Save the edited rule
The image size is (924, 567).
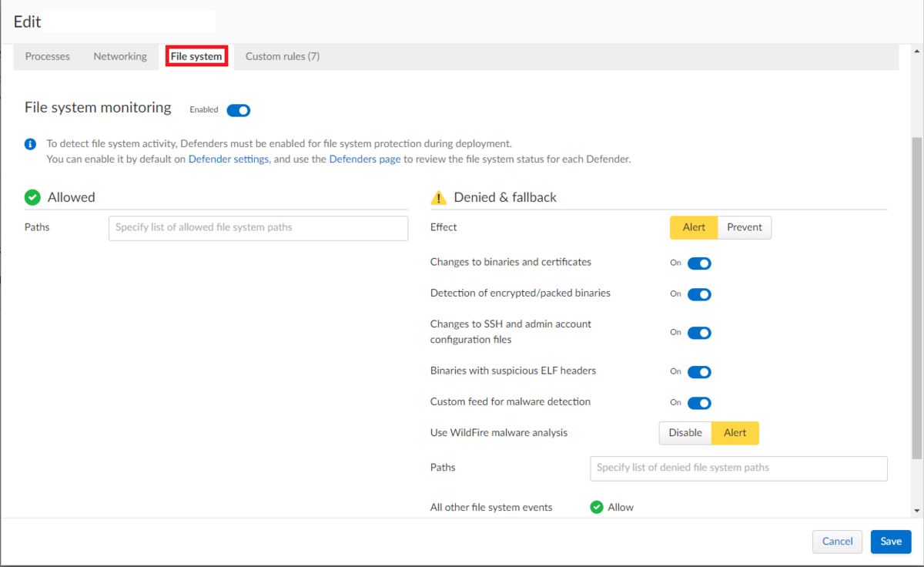pos(891,542)
